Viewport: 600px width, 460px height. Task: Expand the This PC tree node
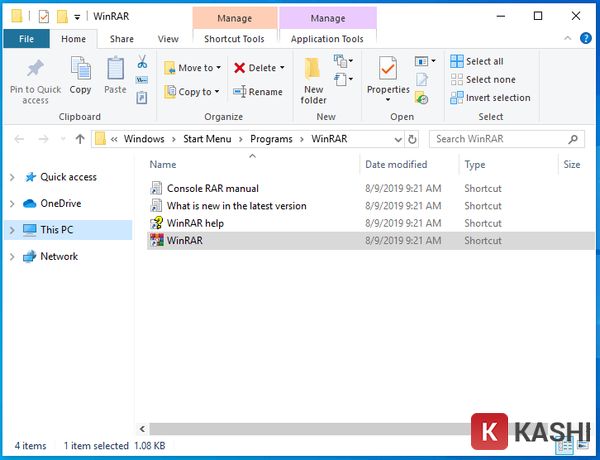(12, 230)
